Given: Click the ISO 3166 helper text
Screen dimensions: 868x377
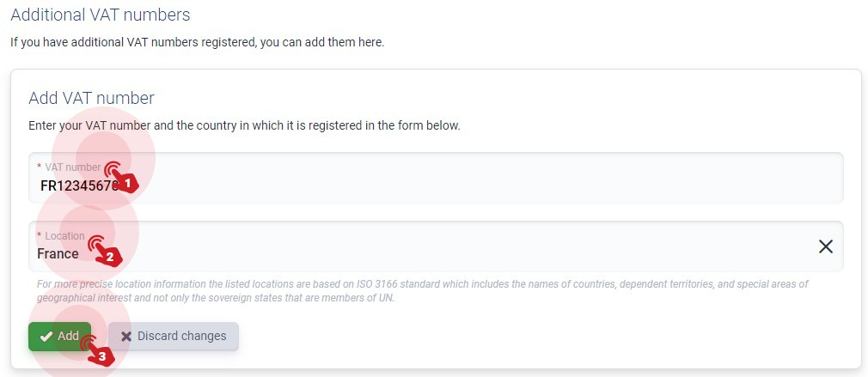Looking at the screenshot, I should (422, 291).
